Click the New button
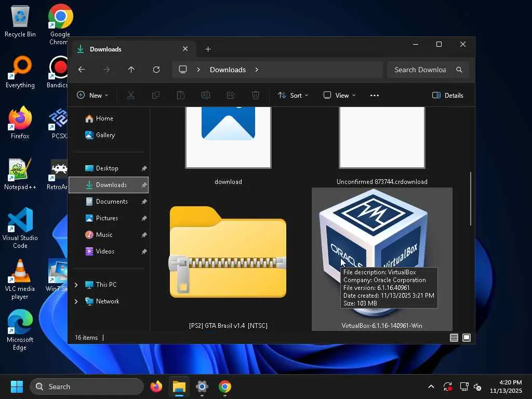This screenshot has height=399, width=532. click(92, 95)
